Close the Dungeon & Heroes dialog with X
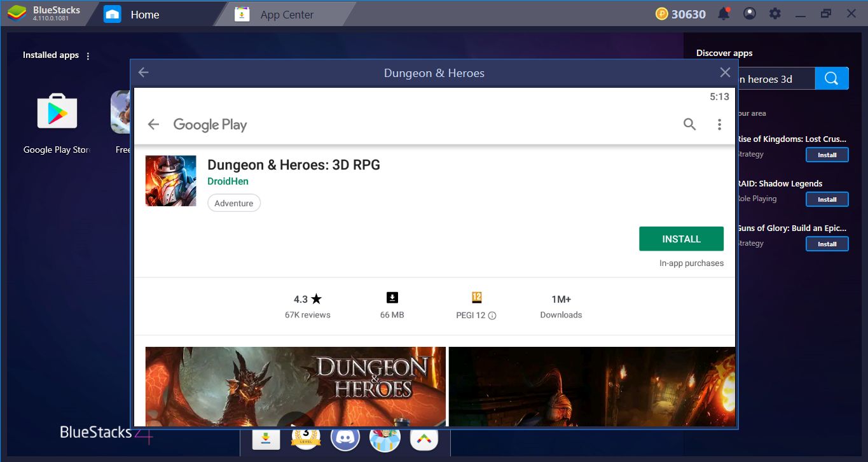Image resolution: width=868 pixels, height=462 pixels. (x=725, y=73)
